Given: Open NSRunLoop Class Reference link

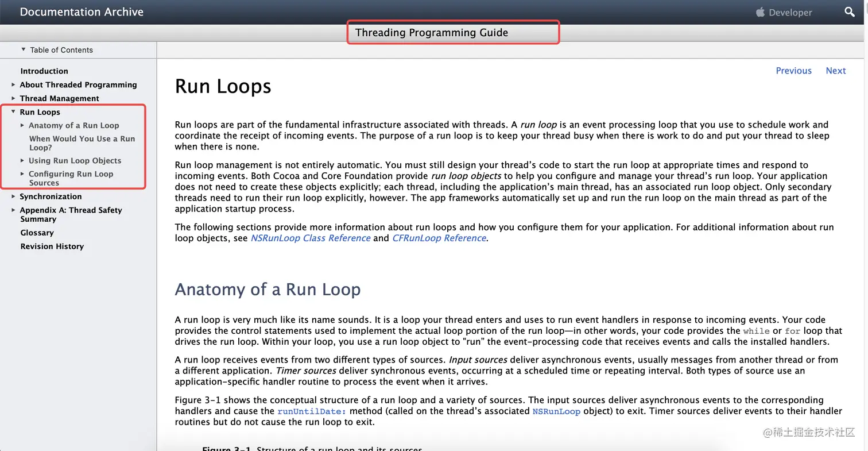Looking at the screenshot, I should 311,238.
